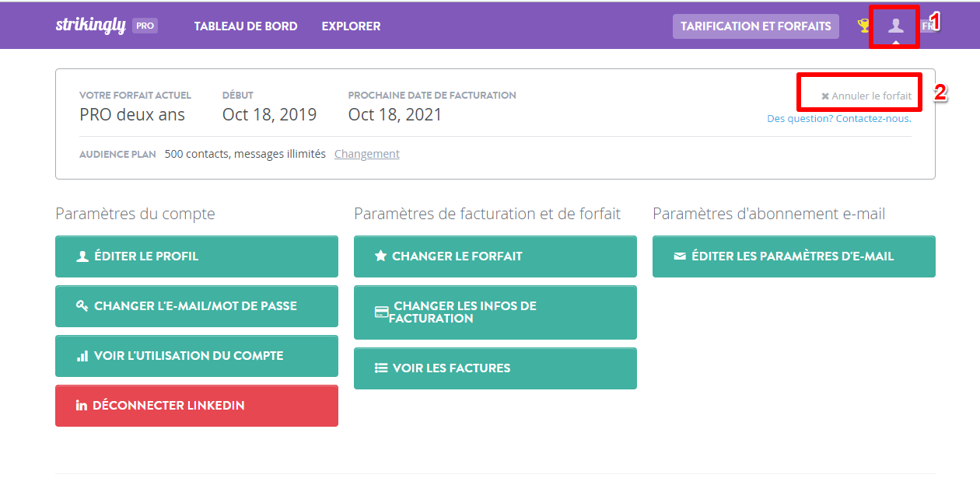Click the strikingly logo

pos(91,25)
